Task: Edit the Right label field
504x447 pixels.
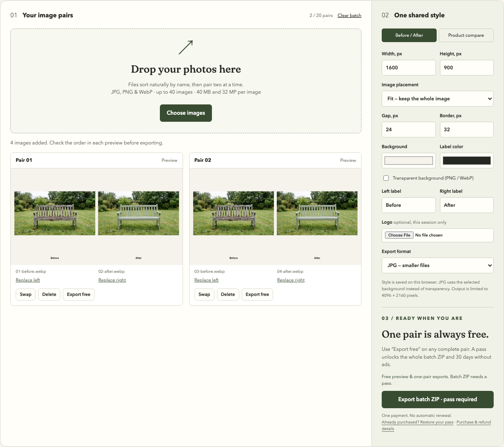Action: tap(467, 205)
